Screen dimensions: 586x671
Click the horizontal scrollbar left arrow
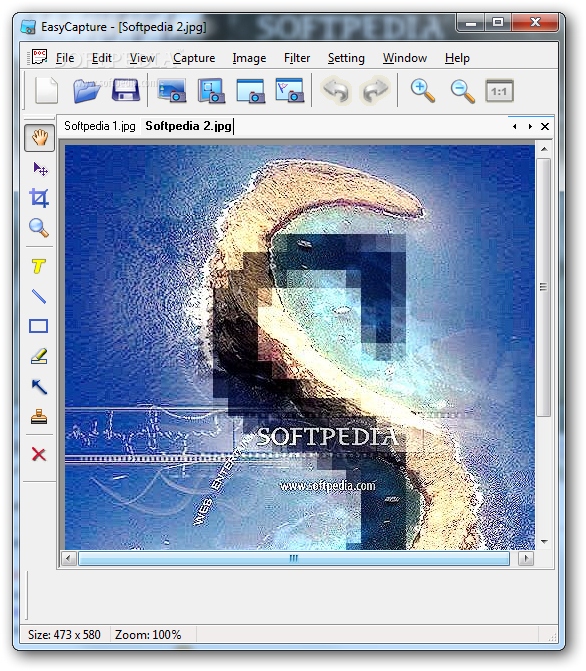pyautogui.click(x=69, y=558)
